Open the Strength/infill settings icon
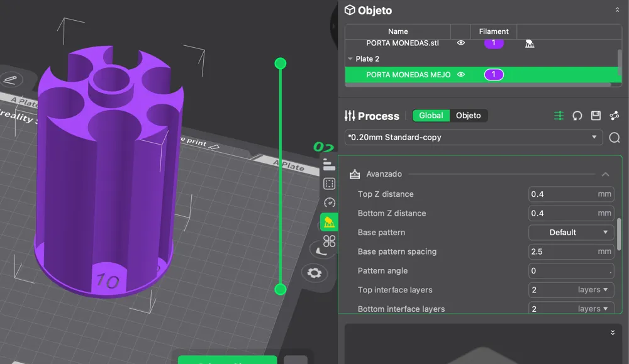The height and width of the screenshot is (364, 629). click(329, 184)
